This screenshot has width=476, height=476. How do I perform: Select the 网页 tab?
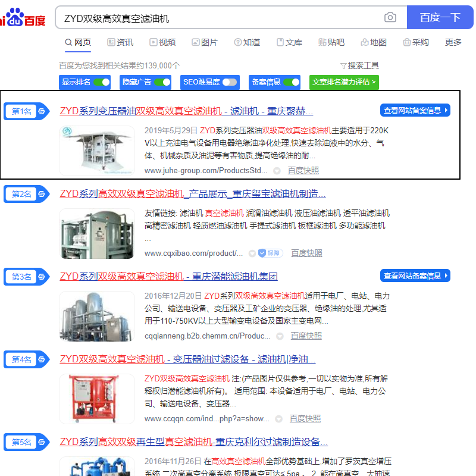[78, 42]
